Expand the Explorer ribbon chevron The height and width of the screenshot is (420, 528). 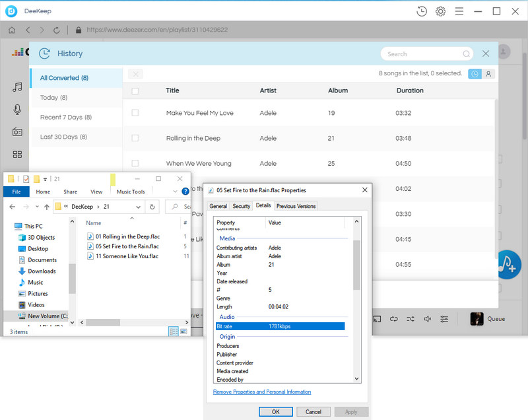(175, 192)
